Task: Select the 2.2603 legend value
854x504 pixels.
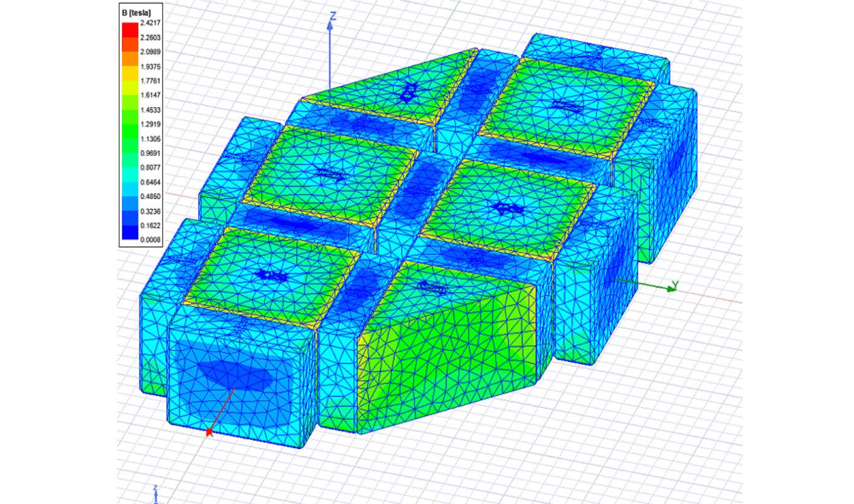Action: point(150,37)
